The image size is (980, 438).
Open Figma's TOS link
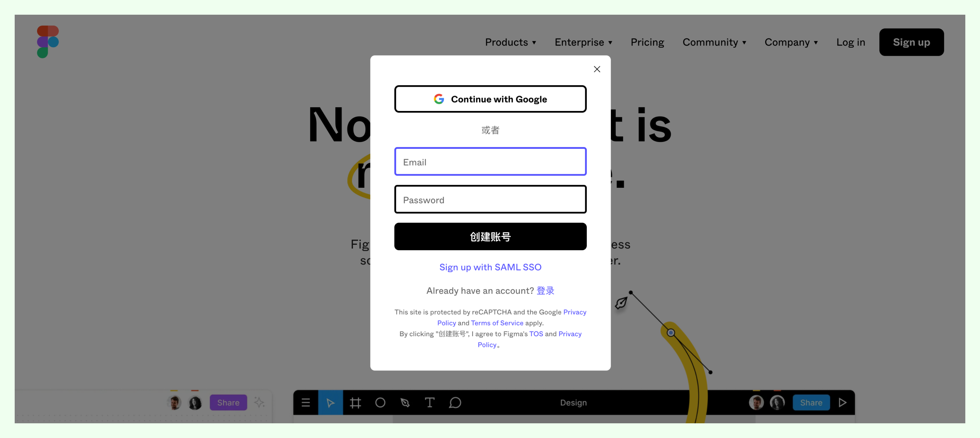click(x=536, y=334)
